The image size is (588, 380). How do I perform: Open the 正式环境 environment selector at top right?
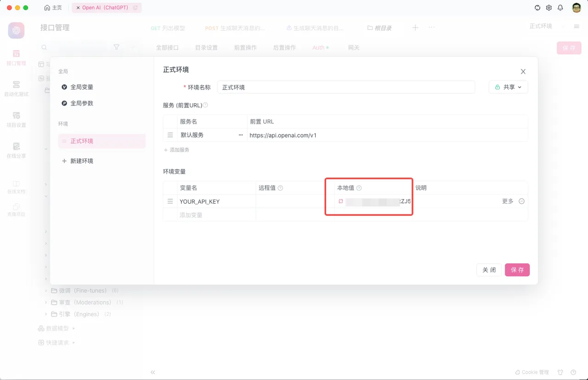click(x=547, y=26)
